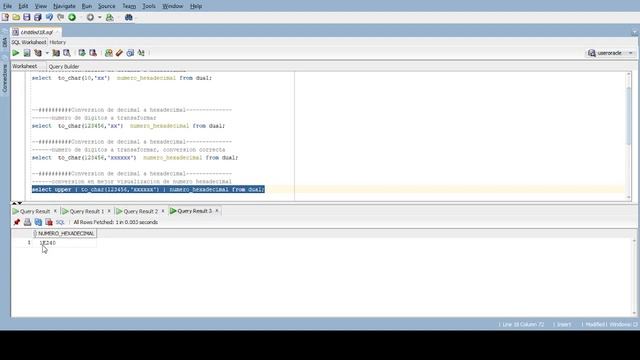Select the Worksheet sub-tab
The height and width of the screenshot is (360, 640).
(x=24, y=66)
